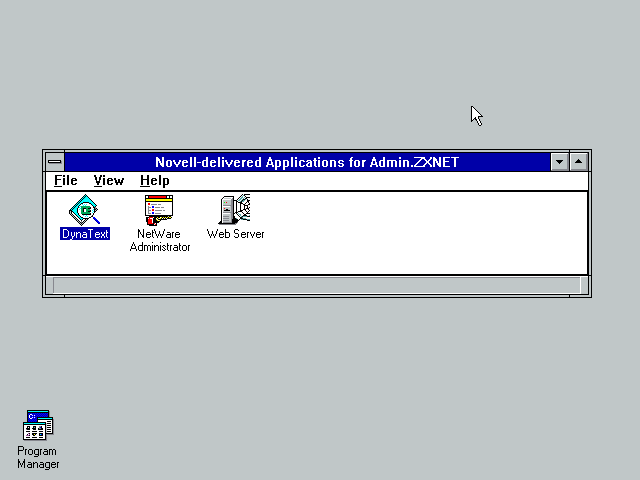This screenshot has width=640, height=480.
Task: Open the File menu
Action: pyautogui.click(x=66, y=180)
